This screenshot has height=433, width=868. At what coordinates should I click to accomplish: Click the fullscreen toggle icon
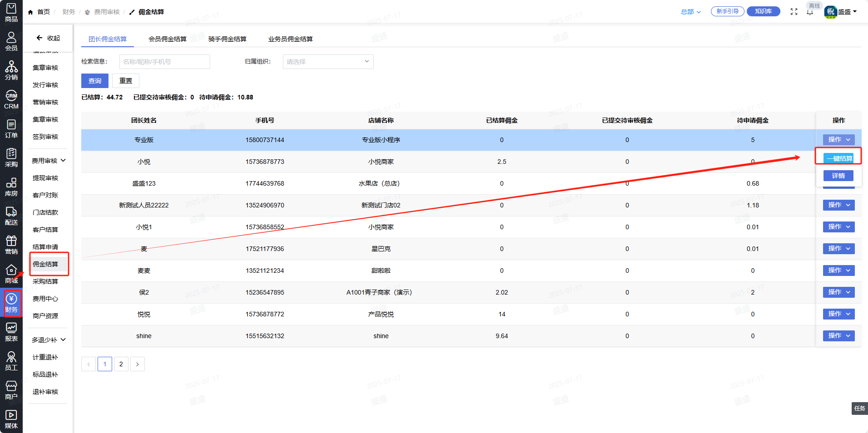(794, 12)
